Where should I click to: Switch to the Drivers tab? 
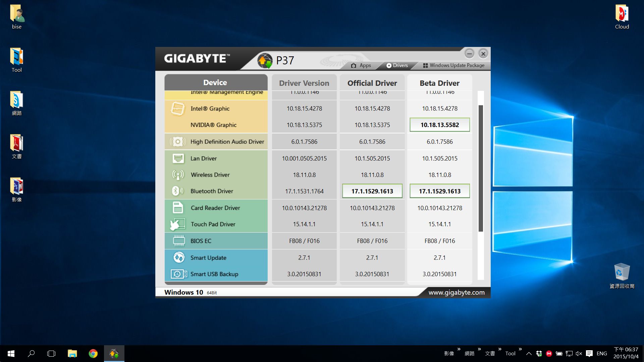point(397,65)
